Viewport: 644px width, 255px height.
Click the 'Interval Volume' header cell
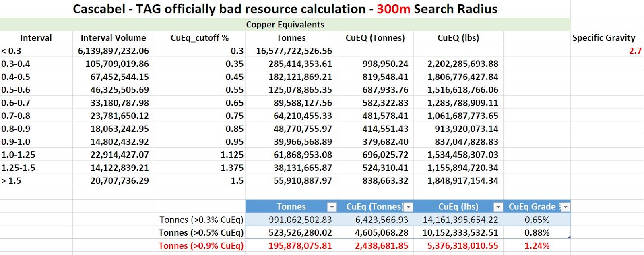click(x=113, y=38)
